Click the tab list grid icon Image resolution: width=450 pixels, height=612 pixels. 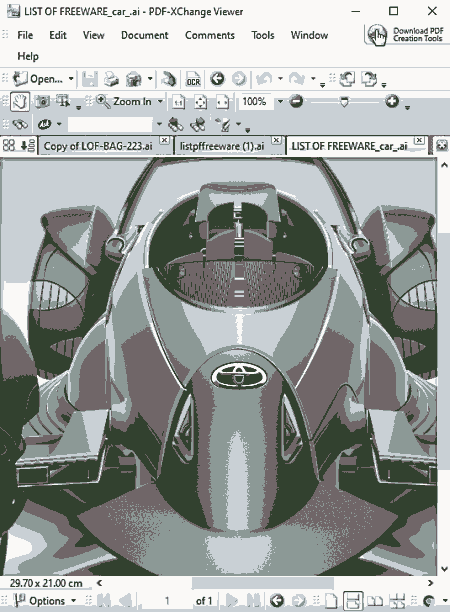pos(9,146)
